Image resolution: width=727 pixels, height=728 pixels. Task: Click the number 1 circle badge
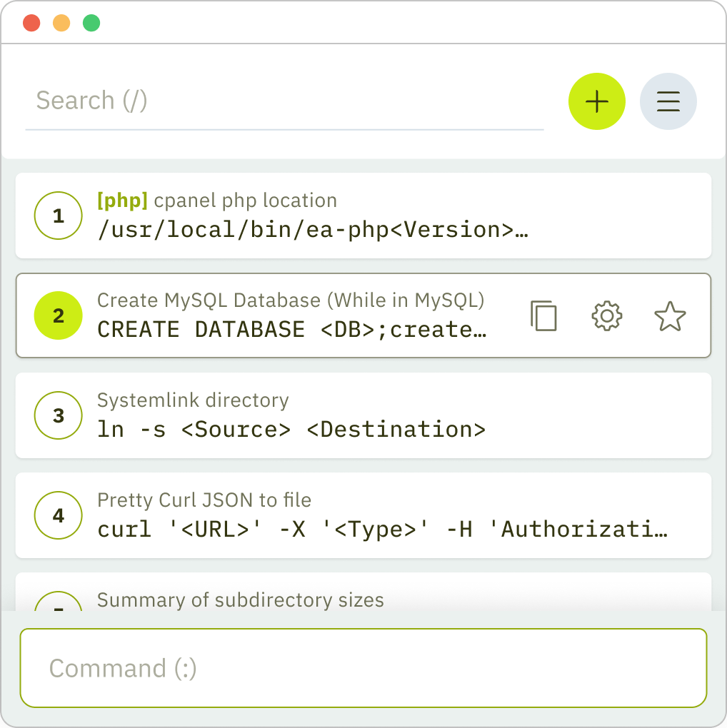tap(59, 216)
